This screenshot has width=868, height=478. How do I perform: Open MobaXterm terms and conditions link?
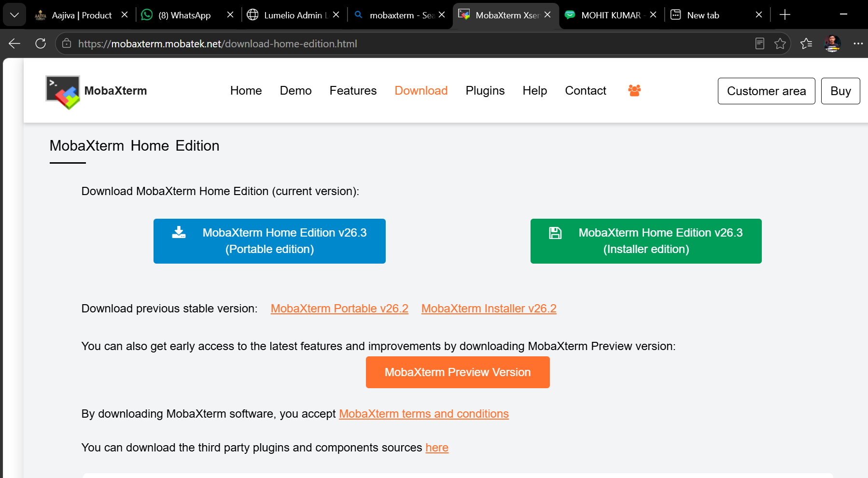(x=424, y=414)
